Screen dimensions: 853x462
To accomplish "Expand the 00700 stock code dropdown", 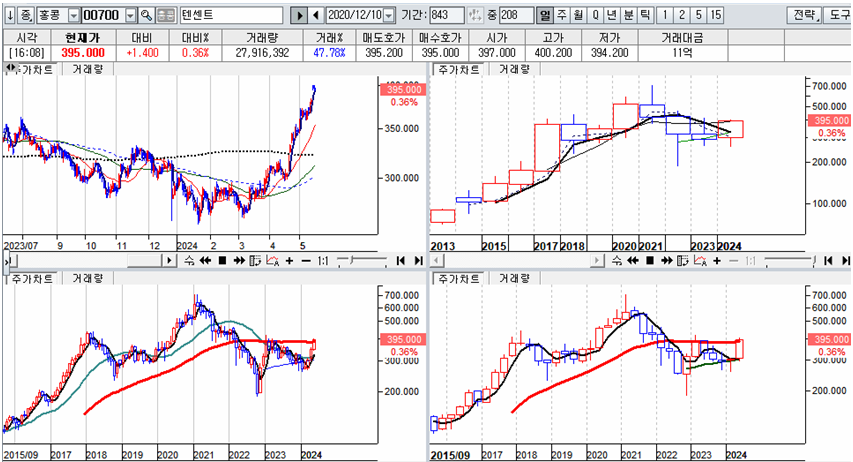I will pyautogui.click(x=130, y=16).
